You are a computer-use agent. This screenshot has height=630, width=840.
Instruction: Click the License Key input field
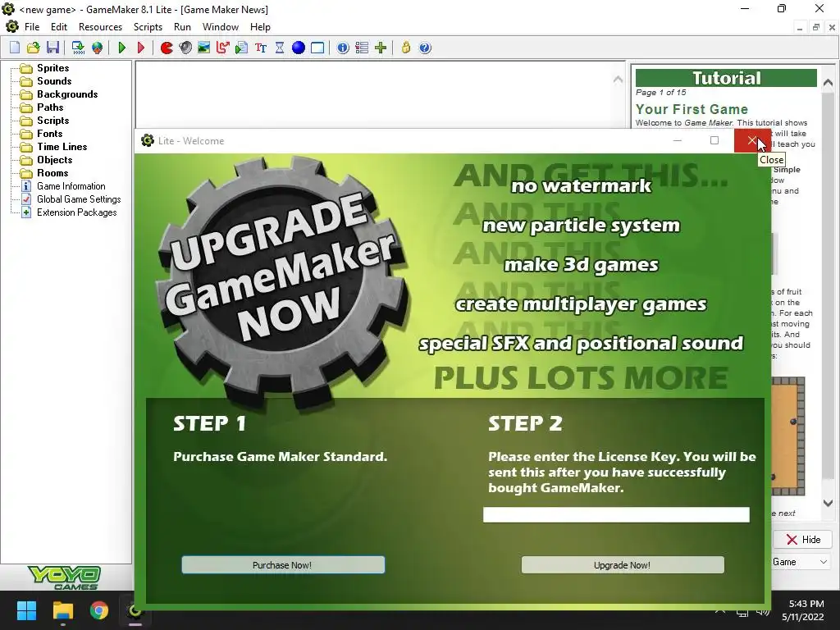(x=616, y=515)
